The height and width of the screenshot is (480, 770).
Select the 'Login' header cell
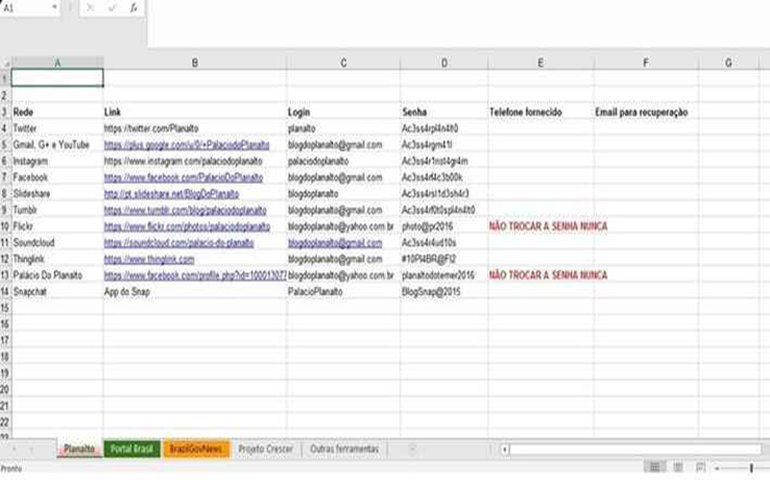(x=343, y=112)
